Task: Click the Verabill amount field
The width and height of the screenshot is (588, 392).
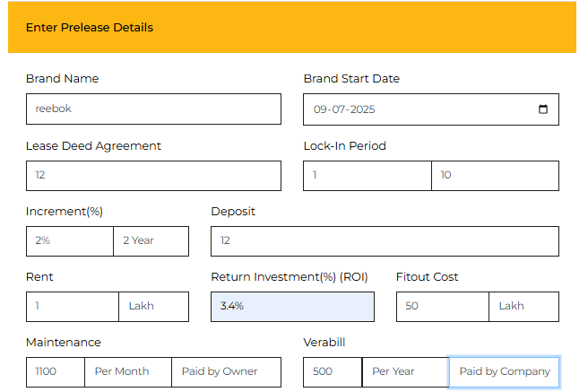Action: click(333, 372)
